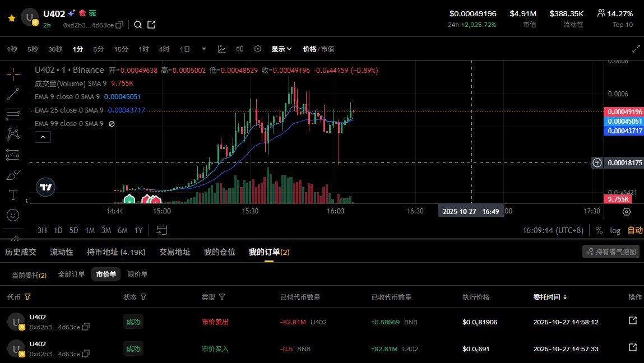Show 限价单 limit orders

[x=137, y=274]
